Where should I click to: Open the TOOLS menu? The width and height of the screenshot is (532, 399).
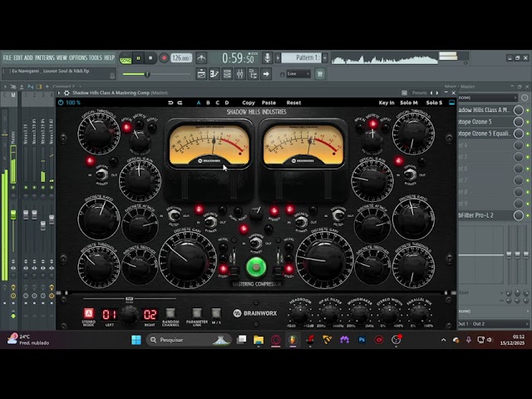click(x=95, y=57)
